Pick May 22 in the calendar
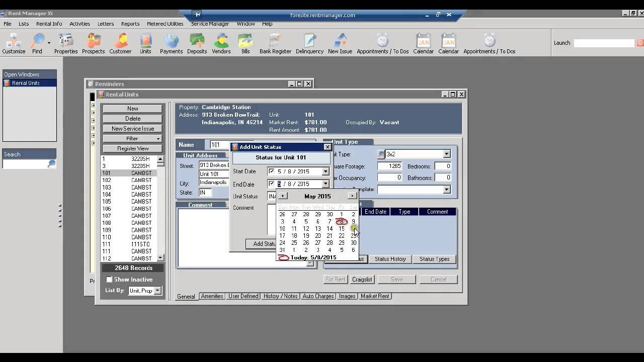Image resolution: width=644 pixels, height=362 pixels. point(342,236)
